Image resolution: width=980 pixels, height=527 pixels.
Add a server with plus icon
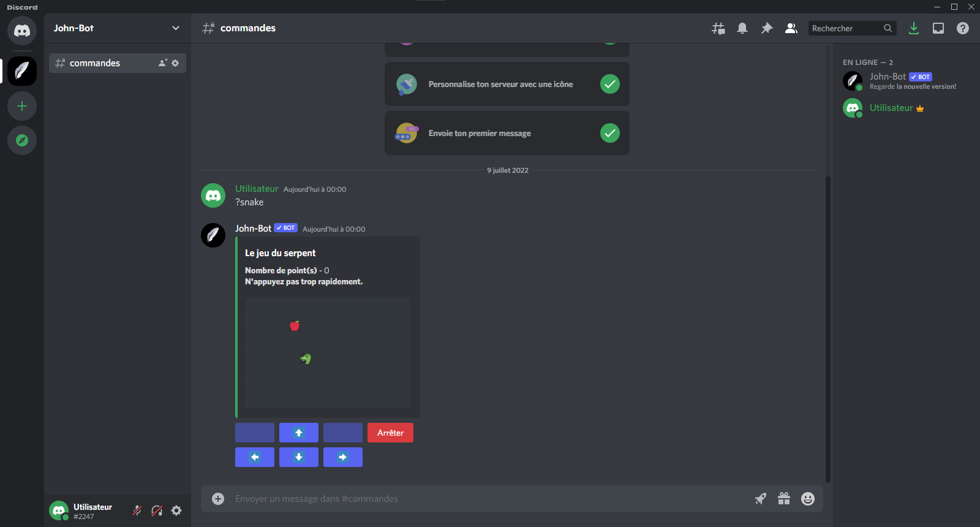click(22, 106)
